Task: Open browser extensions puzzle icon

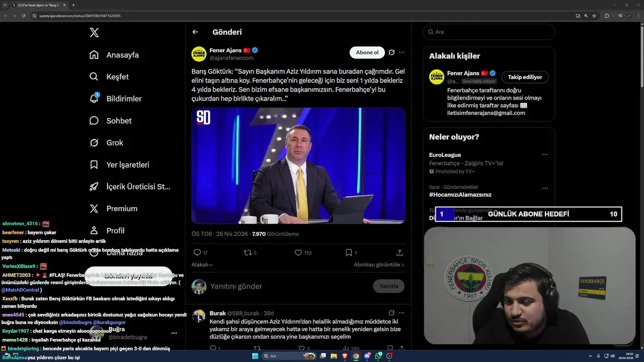Action: click(x=607, y=16)
